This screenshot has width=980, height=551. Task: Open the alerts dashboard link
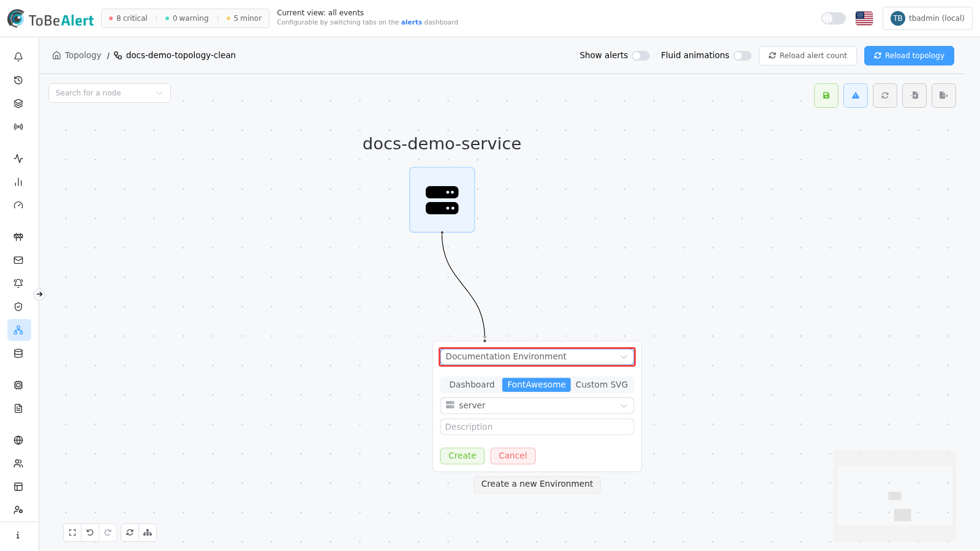412,23
